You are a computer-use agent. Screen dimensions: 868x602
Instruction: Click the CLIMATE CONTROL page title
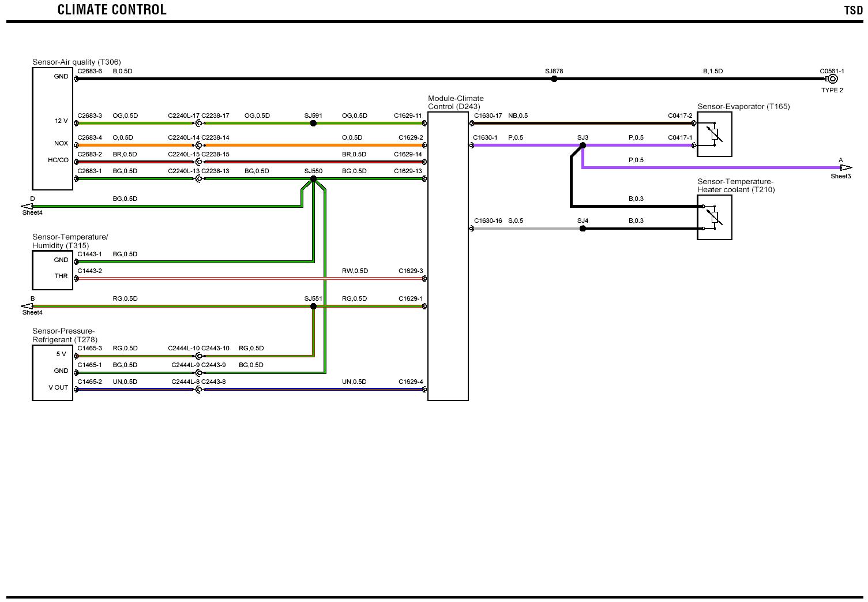112,10
